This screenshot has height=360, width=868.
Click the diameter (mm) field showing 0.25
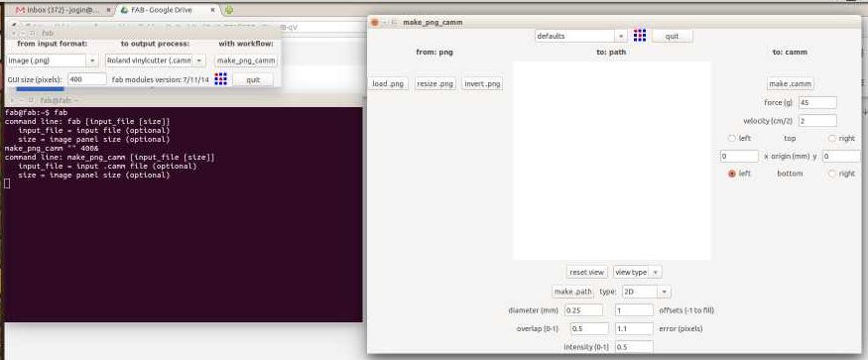(x=583, y=310)
